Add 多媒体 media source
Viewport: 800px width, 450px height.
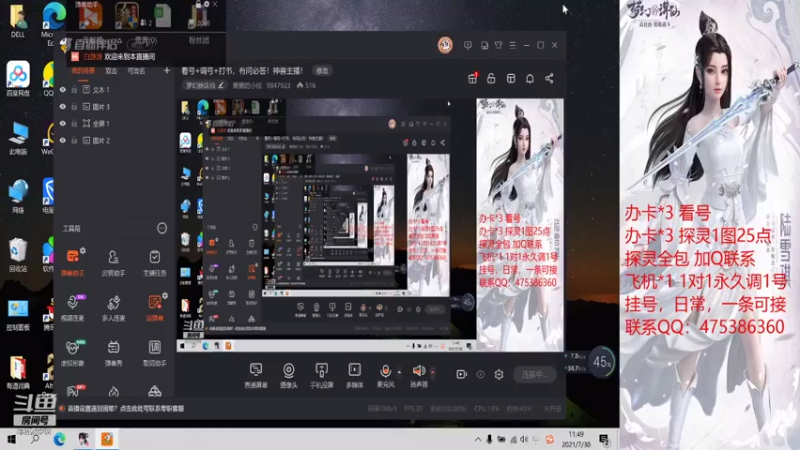click(355, 375)
